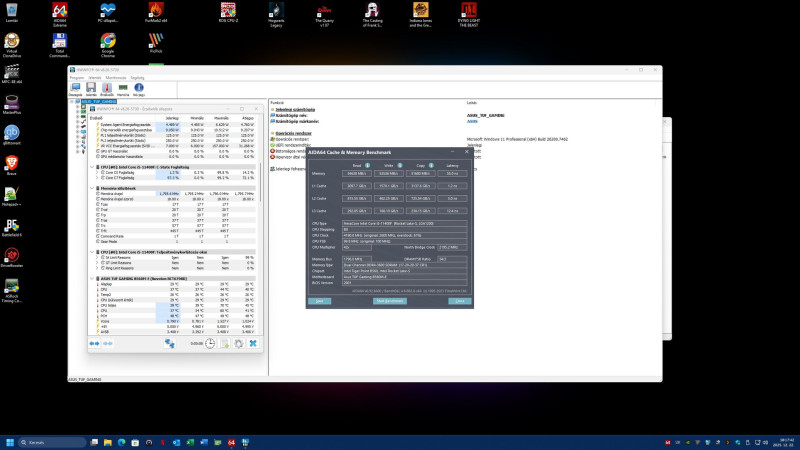Image resolution: width=800 pixels, height=450 pixels.
Task: Collapse the CPU Teljesítménykorlátozás okai group
Action: click(x=92, y=252)
